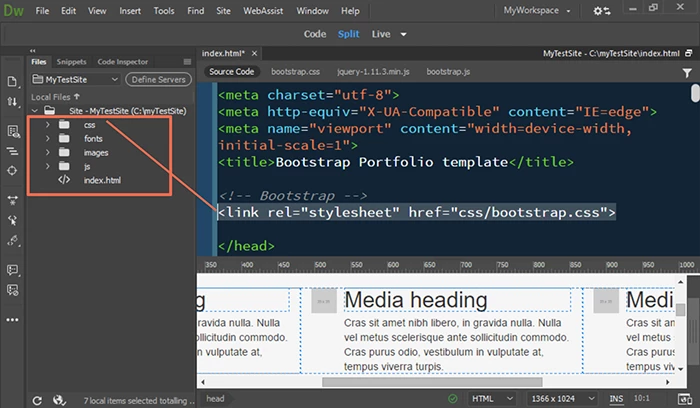Open the Window menu
The image size is (700, 408).
point(312,11)
